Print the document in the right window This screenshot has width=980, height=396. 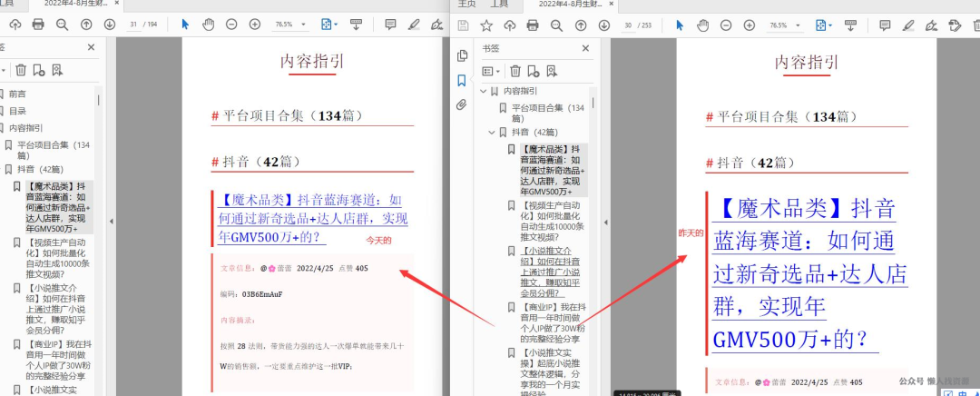533,25
